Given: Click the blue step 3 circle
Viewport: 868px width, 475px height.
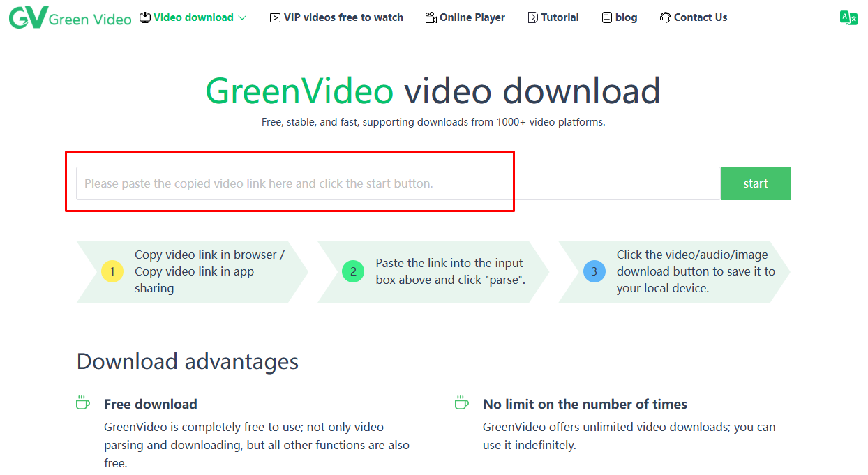Looking at the screenshot, I should point(594,272).
